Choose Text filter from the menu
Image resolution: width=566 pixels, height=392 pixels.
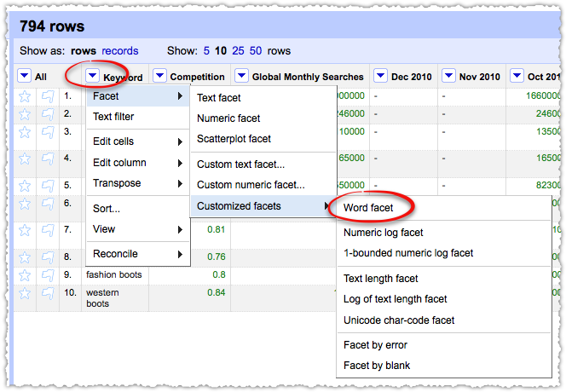(138, 117)
